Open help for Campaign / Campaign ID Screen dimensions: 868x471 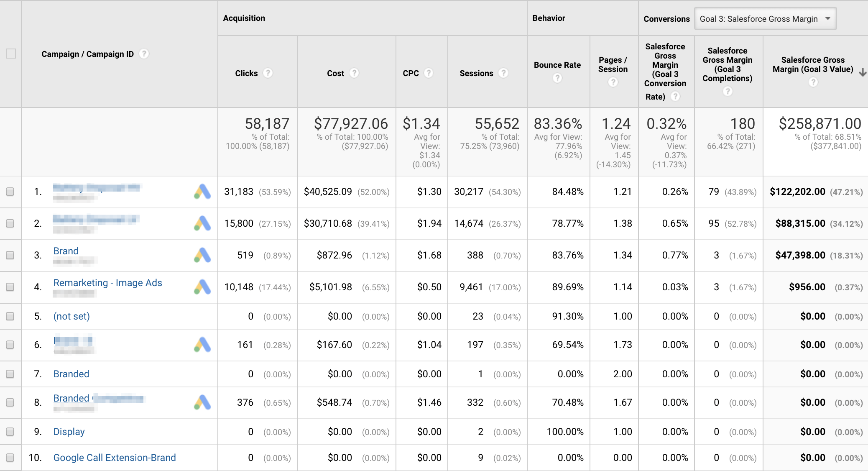144,54
